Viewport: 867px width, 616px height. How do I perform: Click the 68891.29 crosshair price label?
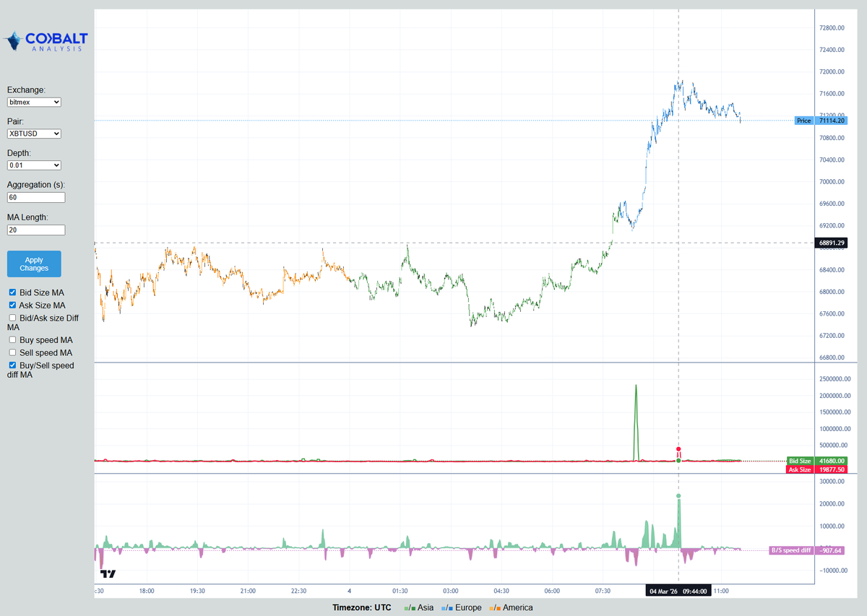(x=832, y=243)
